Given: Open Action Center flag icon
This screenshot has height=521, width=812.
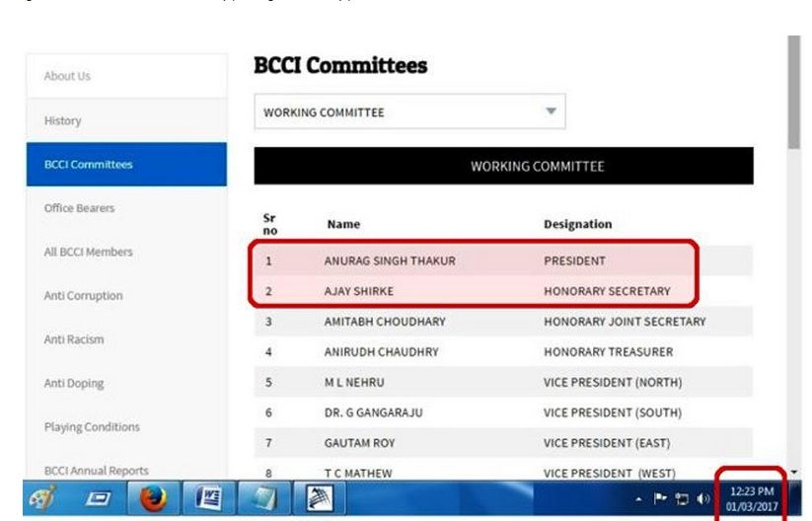Looking at the screenshot, I should point(660,498).
